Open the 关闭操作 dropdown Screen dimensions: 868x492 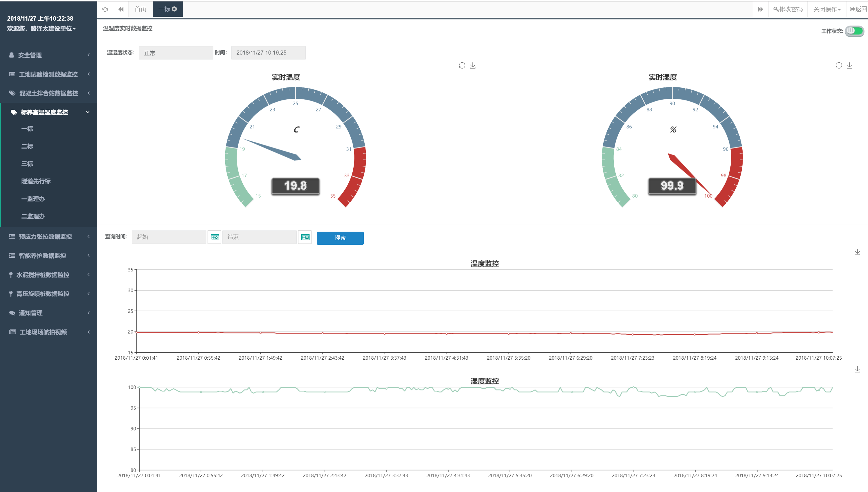826,9
